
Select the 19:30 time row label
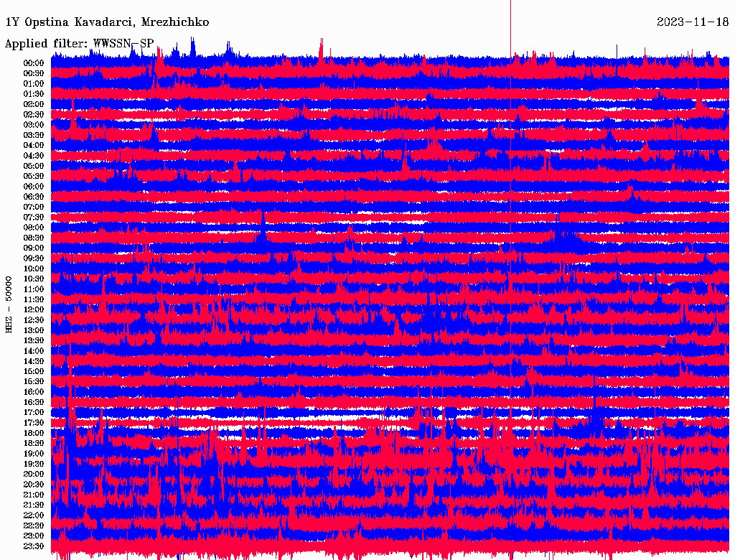[x=34, y=465]
